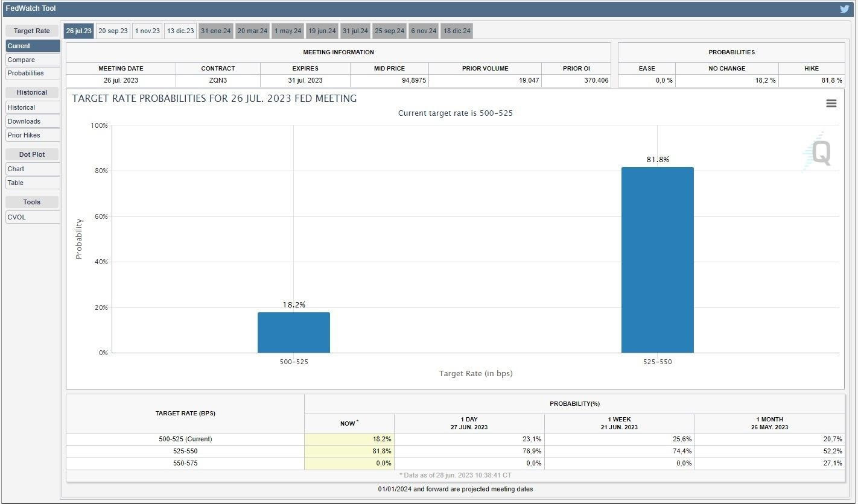
Task: Select the 18 dic.24 meeting tab
Action: (457, 31)
